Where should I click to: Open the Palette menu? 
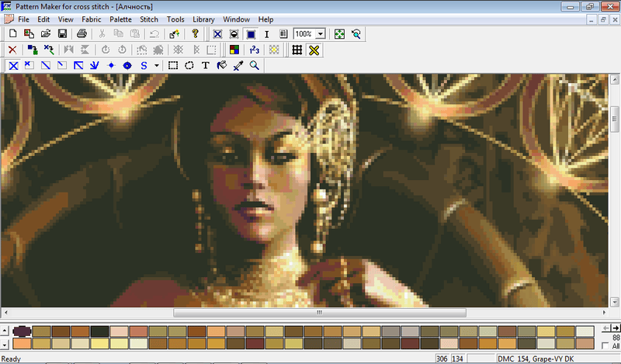coord(120,18)
